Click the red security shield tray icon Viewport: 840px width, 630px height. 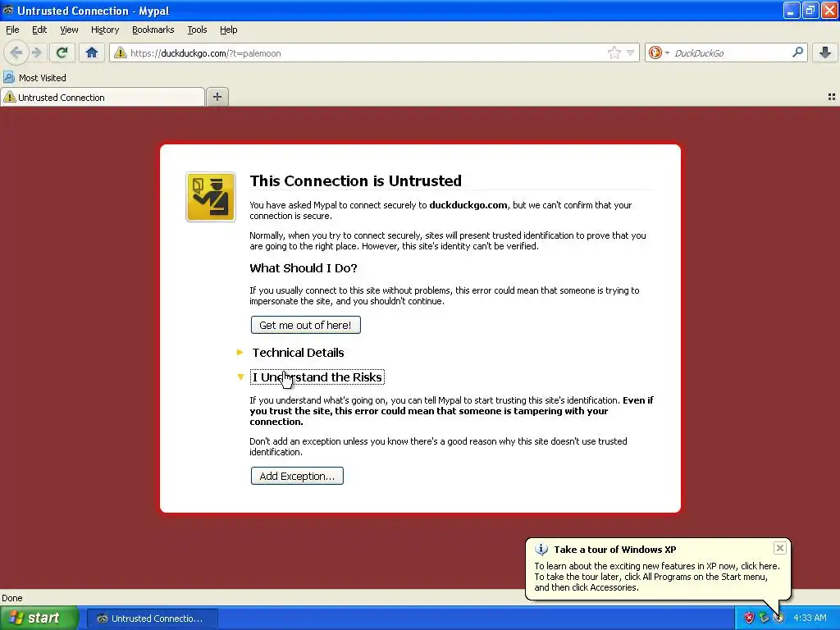tap(749, 618)
